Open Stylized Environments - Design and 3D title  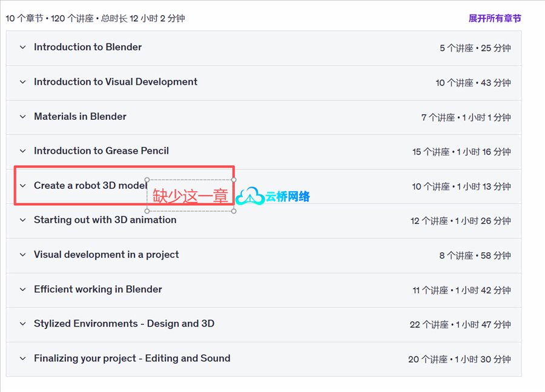124,324
